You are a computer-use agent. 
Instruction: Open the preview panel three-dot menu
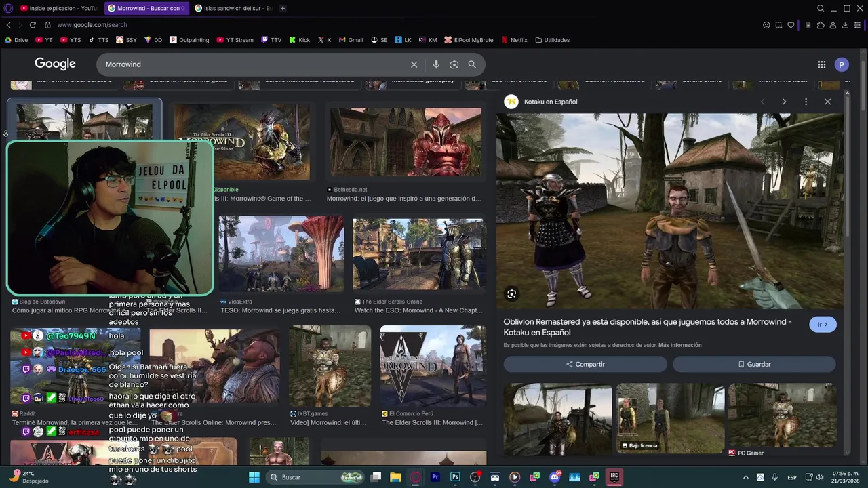click(806, 102)
